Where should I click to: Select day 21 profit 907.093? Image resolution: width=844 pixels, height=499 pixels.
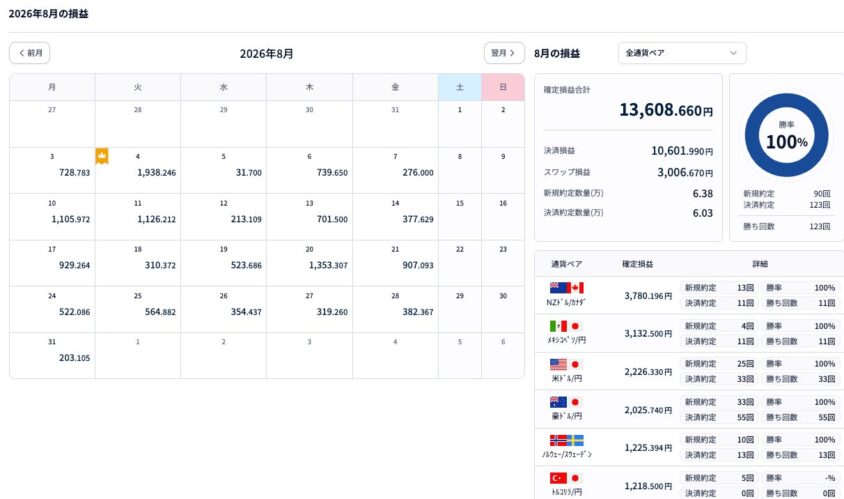418,265
